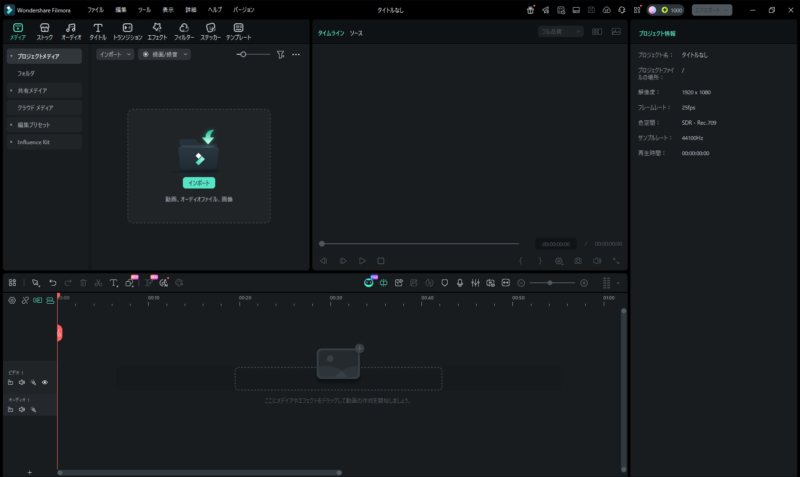Switch to the ソース preview tab
Image resolution: width=800 pixels, height=477 pixels.
(356, 33)
